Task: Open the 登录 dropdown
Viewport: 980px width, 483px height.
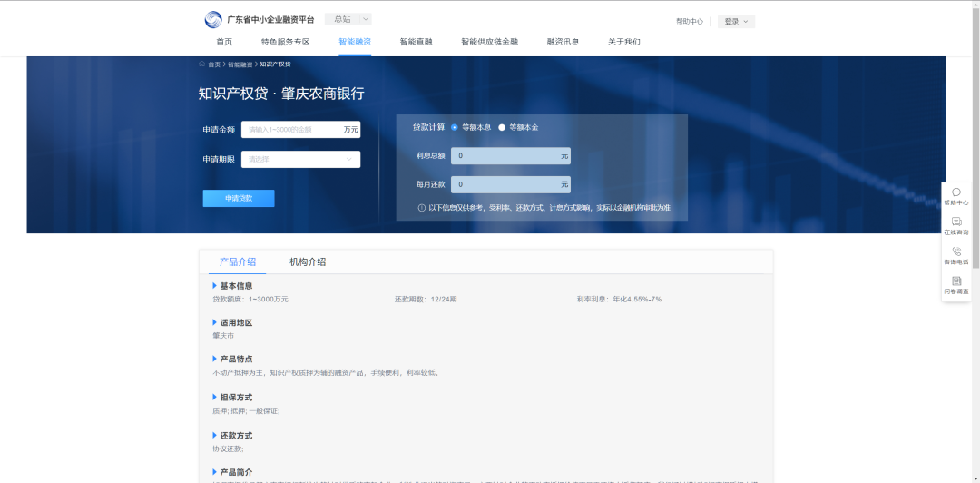Action: pos(736,21)
